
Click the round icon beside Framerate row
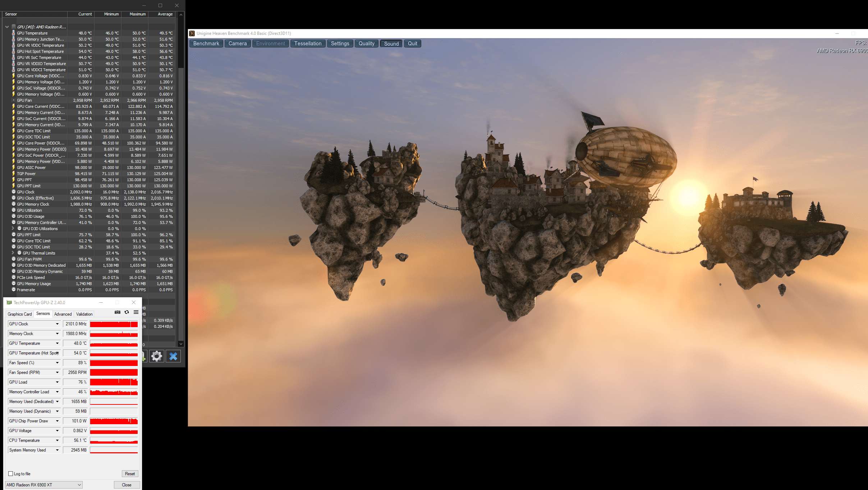[x=14, y=290]
